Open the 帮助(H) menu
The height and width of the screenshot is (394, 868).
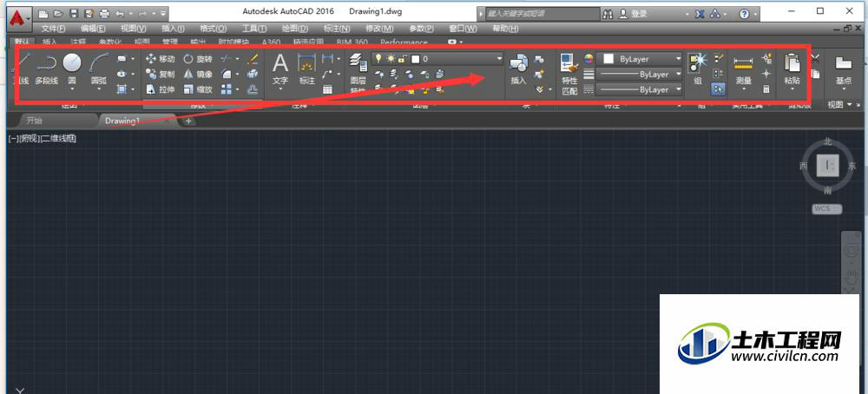coord(505,29)
